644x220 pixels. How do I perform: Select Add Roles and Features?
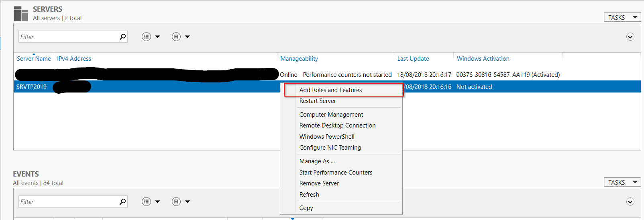coord(330,90)
